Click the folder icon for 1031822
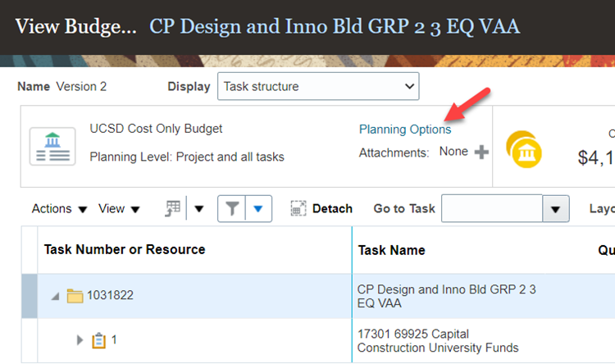Viewport: 615px width, 364px height. tap(75, 296)
